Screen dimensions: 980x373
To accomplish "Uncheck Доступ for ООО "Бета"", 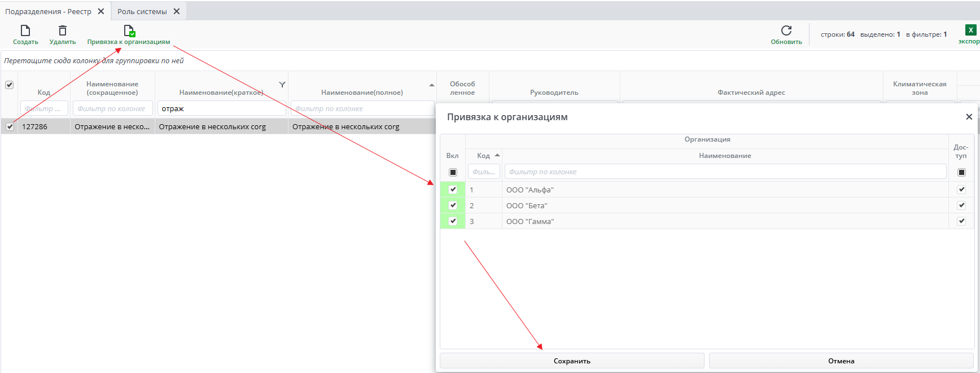I will tap(961, 205).
